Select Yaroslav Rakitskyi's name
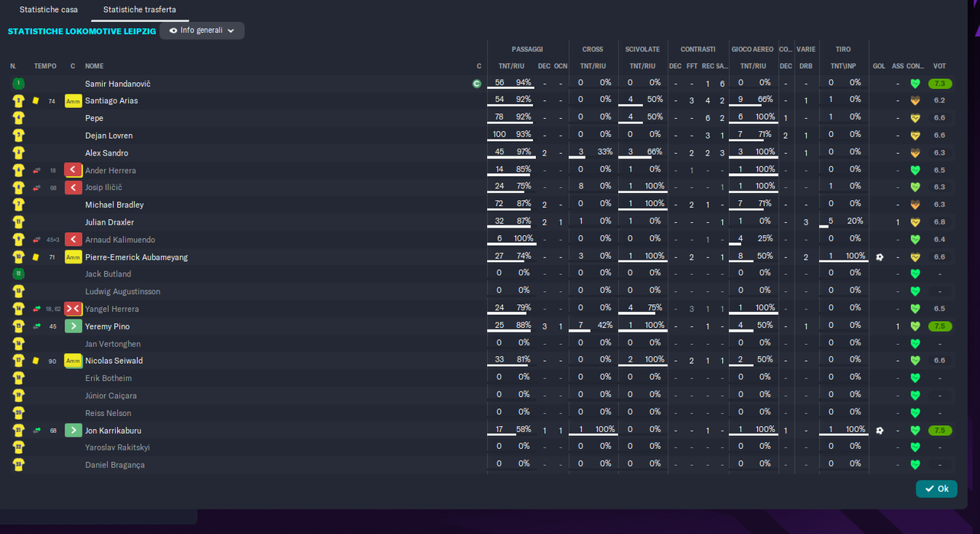 point(117,447)
